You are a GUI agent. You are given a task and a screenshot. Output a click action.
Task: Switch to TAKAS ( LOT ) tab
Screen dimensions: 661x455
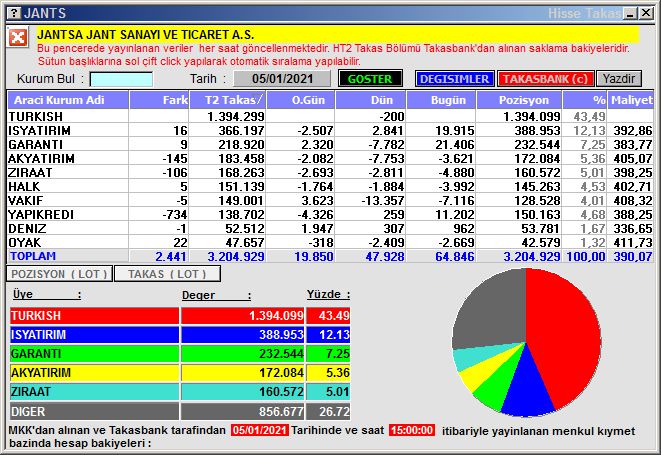pos(167,274)
